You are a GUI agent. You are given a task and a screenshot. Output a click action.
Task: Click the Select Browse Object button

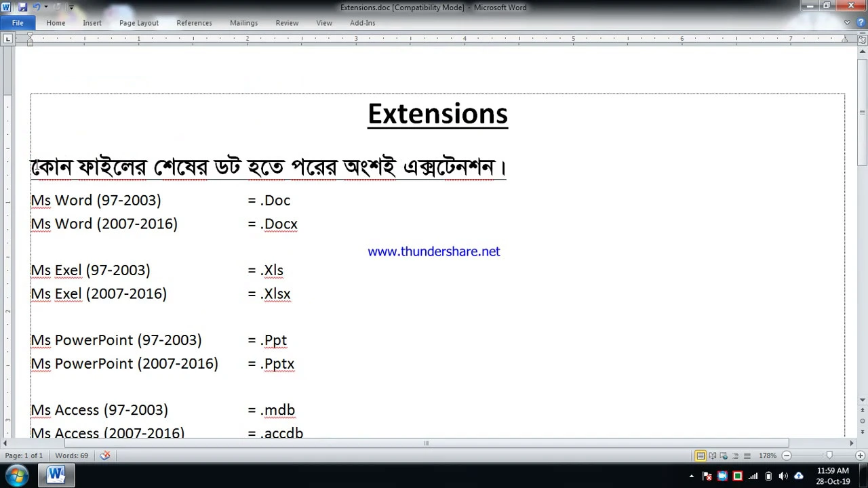click(x=863, y=421)
